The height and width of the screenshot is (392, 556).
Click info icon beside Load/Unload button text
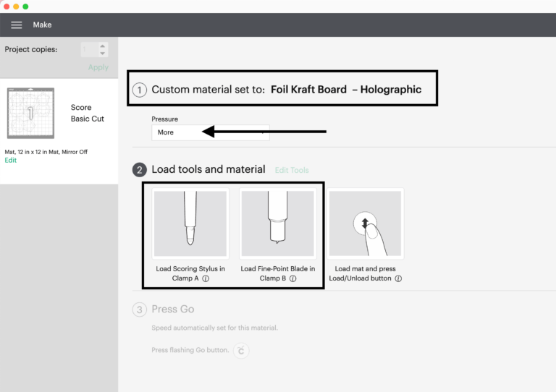(398, 278)
